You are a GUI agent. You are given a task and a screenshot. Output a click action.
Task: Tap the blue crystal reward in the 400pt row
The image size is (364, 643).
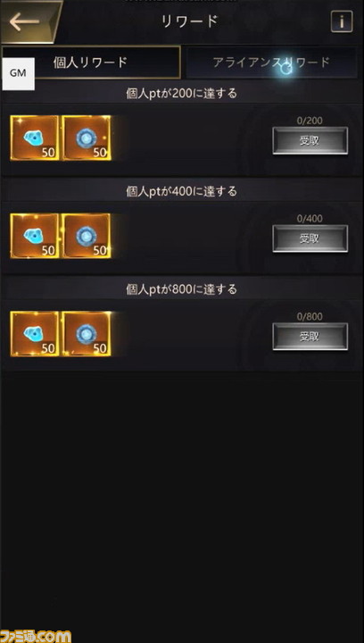35,236
